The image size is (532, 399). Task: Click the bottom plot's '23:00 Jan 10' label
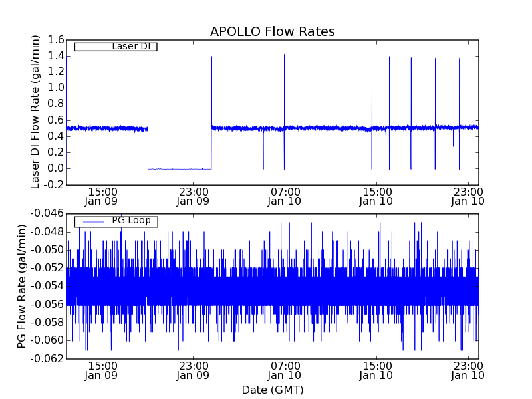(468, 371)
